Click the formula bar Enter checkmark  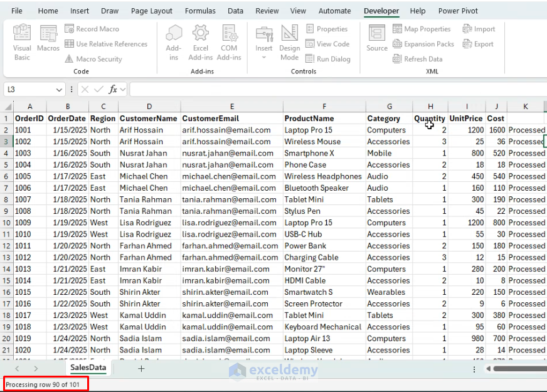(98, 90)
